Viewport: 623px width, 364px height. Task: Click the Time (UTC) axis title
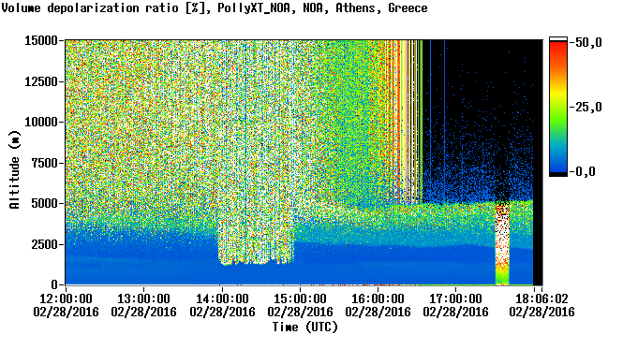[x=305, y=328]
